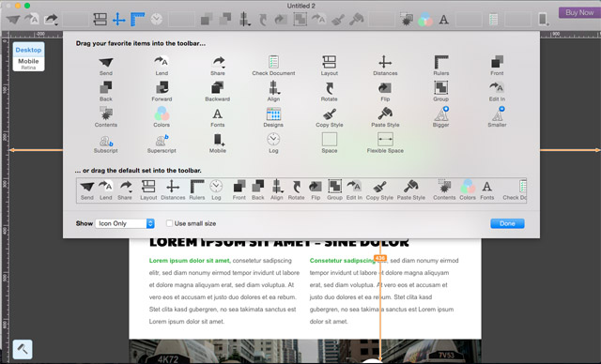Viewport: 601px width, 364px height.
Task: Click the Flip icon in the palette grid
Action: click(x=385, y=88)
